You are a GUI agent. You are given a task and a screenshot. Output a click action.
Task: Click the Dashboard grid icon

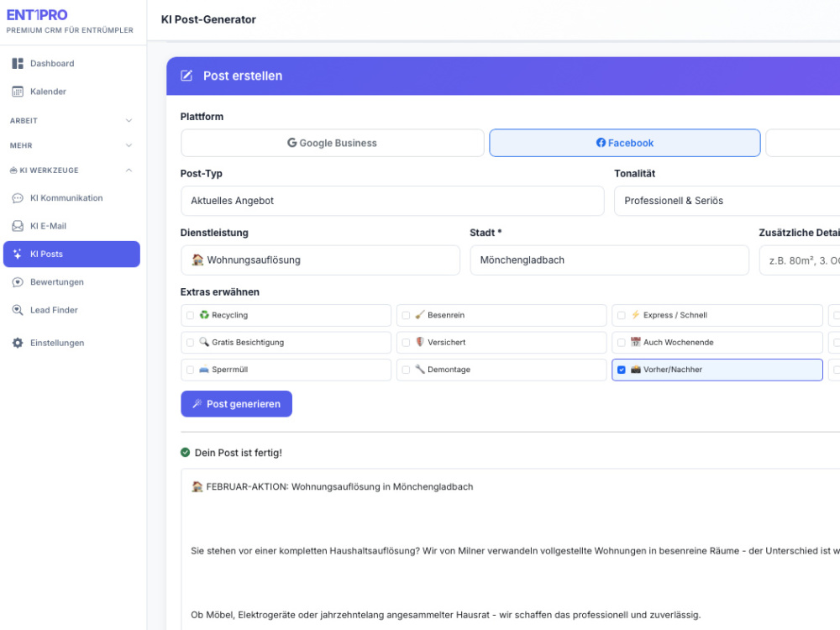pyautogui.click(x=18, y=63)
